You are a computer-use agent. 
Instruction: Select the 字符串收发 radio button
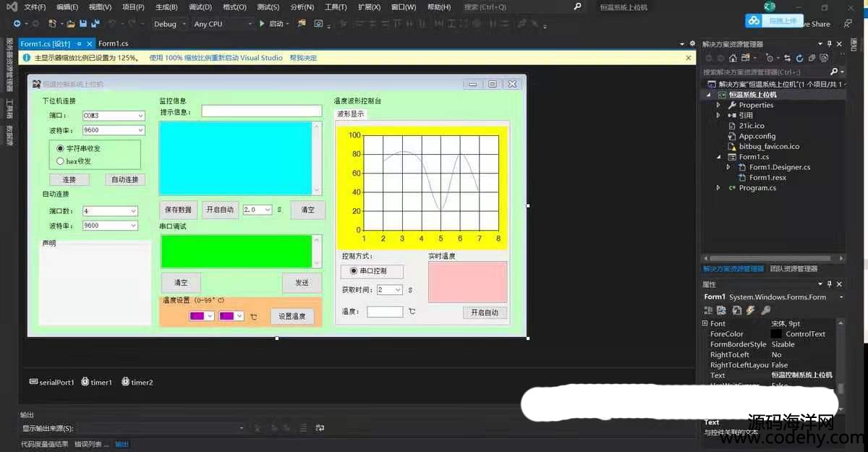60,148
